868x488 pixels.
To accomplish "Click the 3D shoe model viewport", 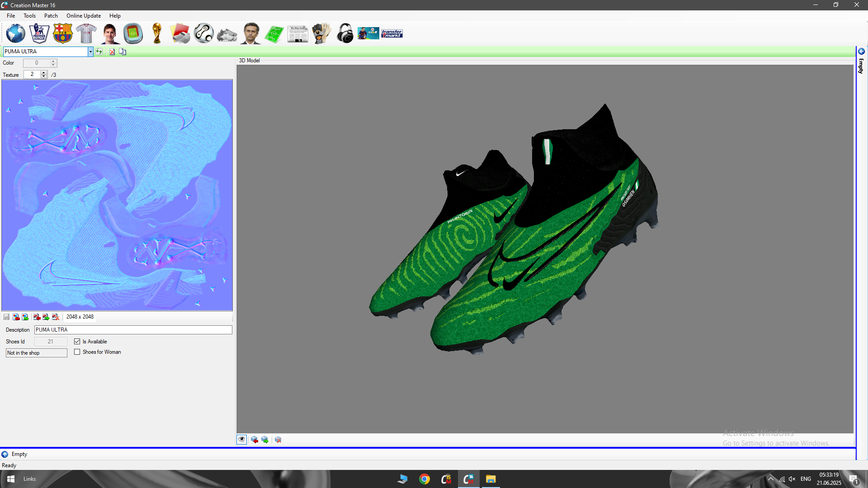I will (545, 249).
